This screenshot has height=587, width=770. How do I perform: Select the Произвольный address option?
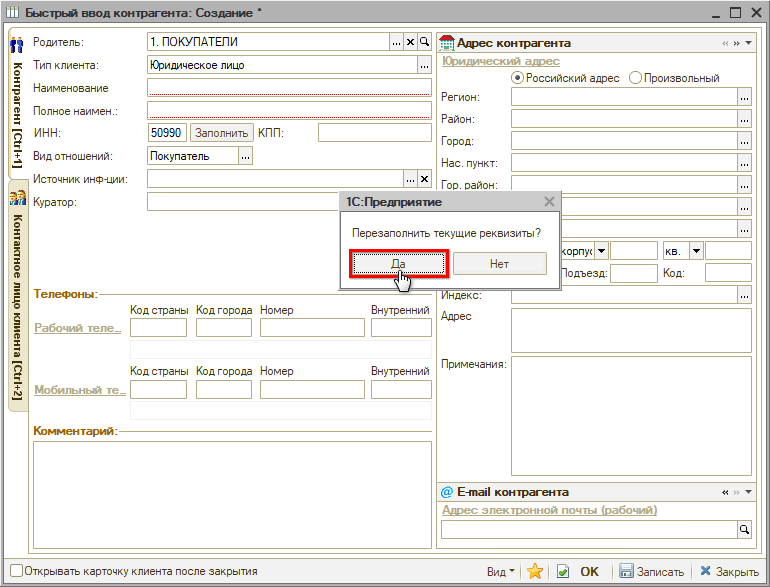tap(635, 78)
